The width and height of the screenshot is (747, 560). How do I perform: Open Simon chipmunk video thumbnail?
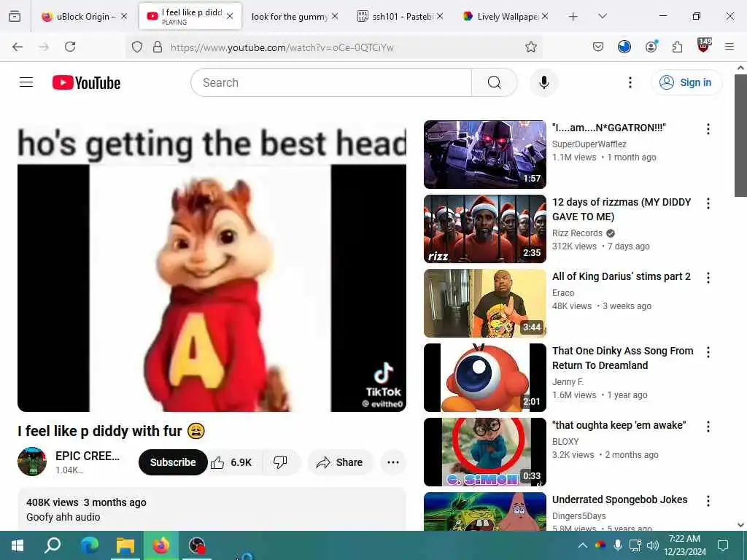485,451
